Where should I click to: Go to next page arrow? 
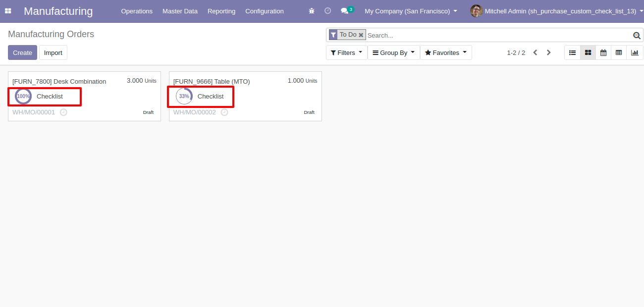549,52
